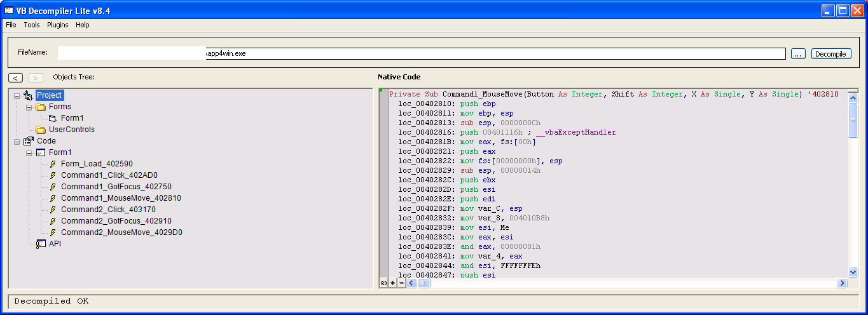Collapse the Code tree node
The width and height of the screenshot is (868, 315).
17,141
